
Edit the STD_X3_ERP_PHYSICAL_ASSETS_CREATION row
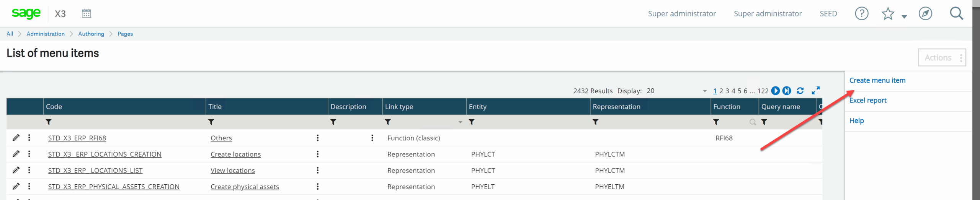pos(16,186)
